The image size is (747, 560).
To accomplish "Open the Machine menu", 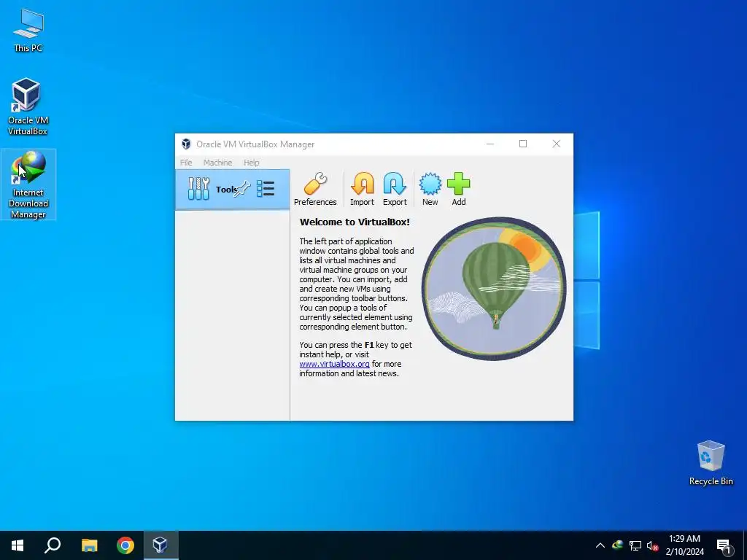I will point(217,163).
